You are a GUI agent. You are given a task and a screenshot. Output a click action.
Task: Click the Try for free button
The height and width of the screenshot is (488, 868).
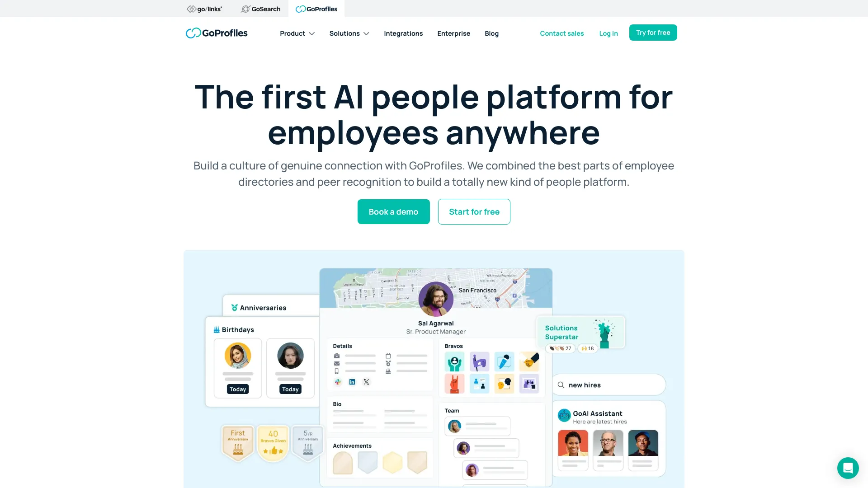pyautogui.click(x=653, y=32)
